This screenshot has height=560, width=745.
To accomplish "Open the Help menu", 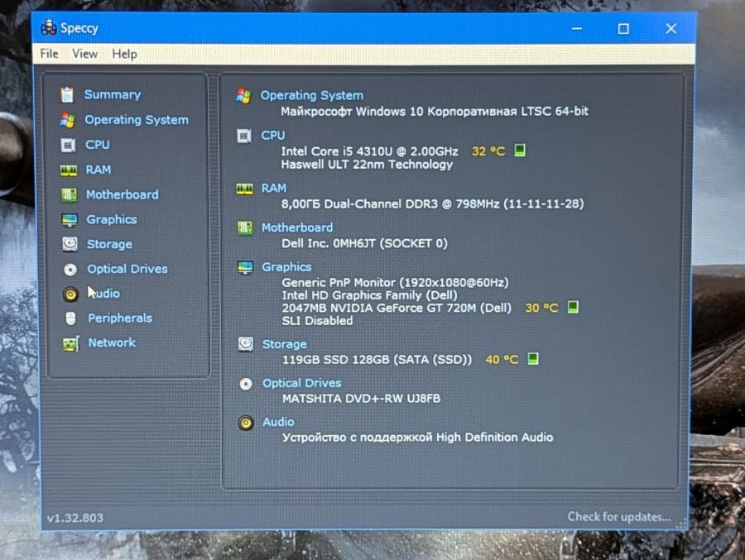I will pos(124,54).
